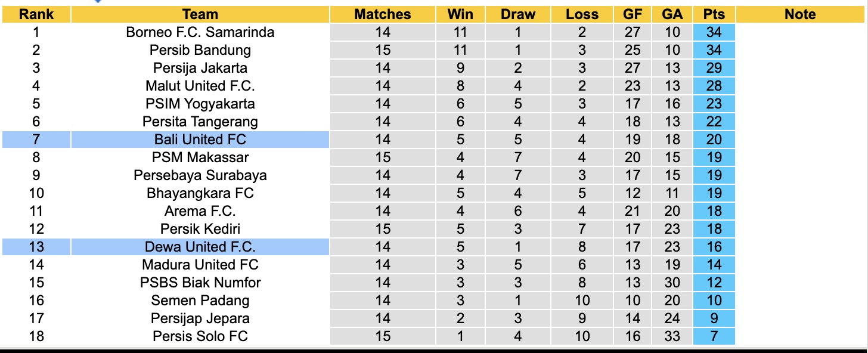Select Persija Jakarta in the table

click(200, 68)
